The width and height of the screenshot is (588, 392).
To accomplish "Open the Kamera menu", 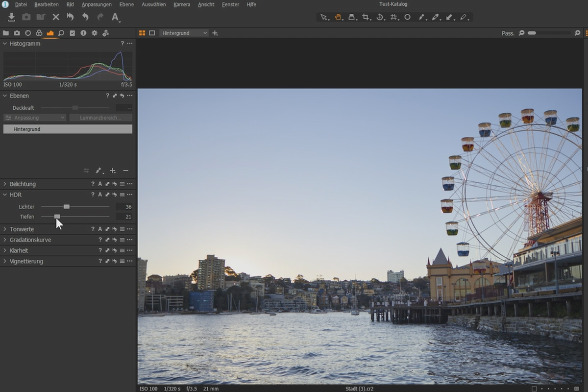I will tap(182, 4).
